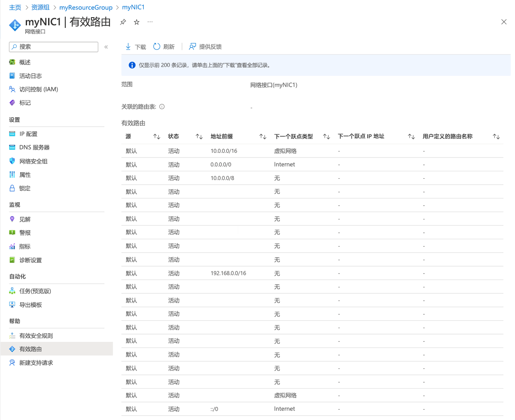Go back to 主页 breadcrumb link
Image resolution: width=515 pixels, height=420 pixels.
(x=15, y=7)
